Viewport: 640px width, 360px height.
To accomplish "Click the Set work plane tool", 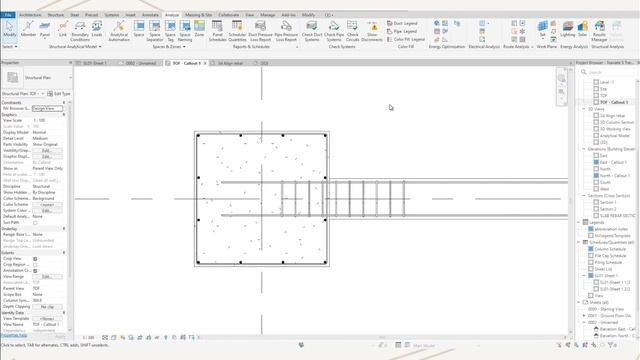I will (x=542, y=30).
